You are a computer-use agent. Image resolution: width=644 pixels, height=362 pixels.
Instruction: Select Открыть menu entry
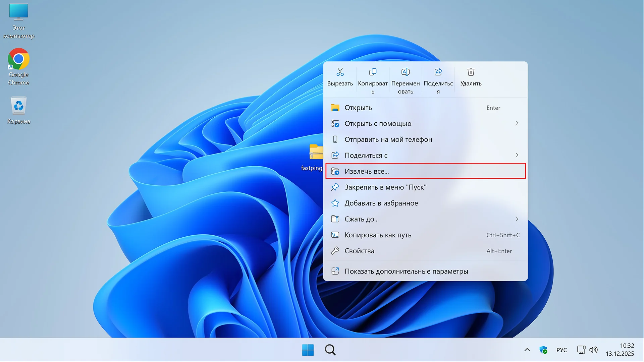(x=358, y=108)
